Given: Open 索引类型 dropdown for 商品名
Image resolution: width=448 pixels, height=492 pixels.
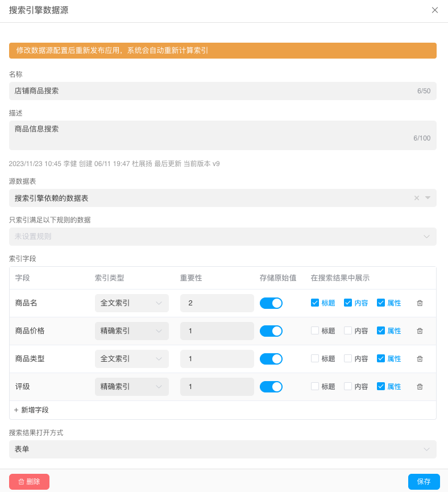Looking at the screenshot, I should click(131, 303).
